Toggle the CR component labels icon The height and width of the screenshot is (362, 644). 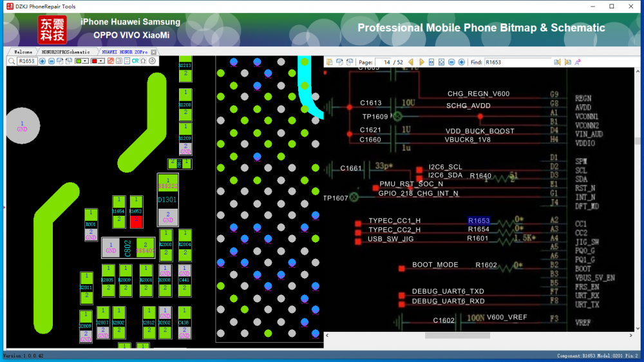(x=135, y=61)
